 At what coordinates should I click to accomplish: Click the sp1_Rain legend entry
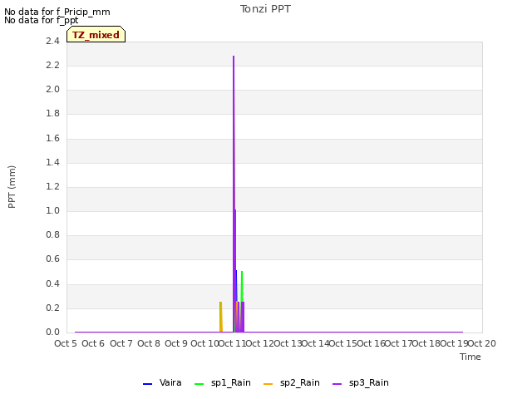(223, 383)
